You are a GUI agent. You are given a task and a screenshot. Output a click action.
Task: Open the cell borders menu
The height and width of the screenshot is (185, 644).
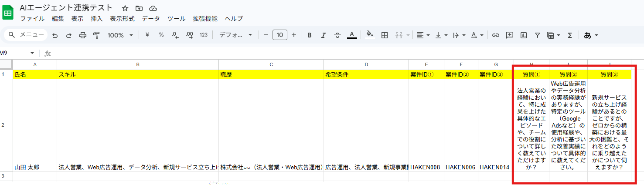tap(385, 35)
